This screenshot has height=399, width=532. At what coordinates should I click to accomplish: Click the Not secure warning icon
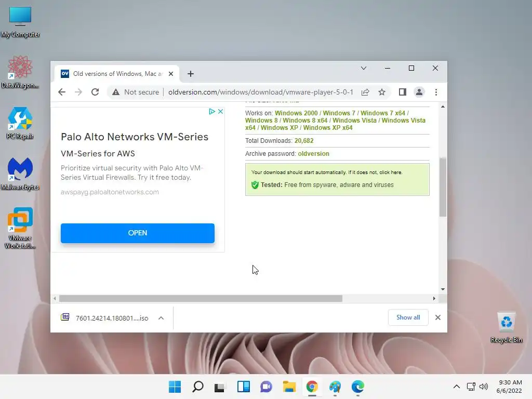click(116, 92)
